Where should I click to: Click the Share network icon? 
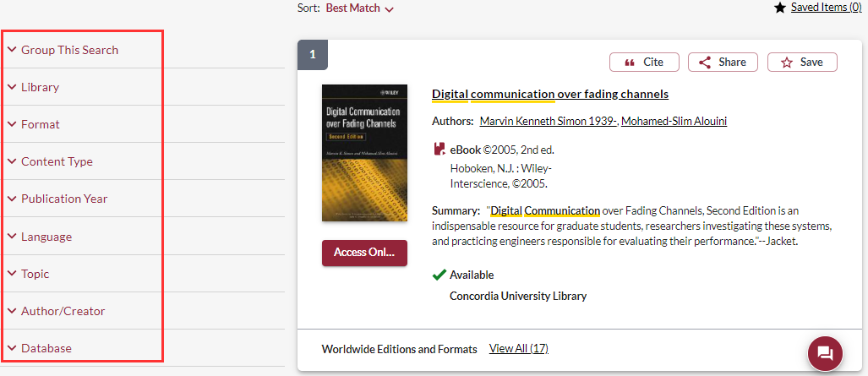pyautogui.click(x=705, y=63)
